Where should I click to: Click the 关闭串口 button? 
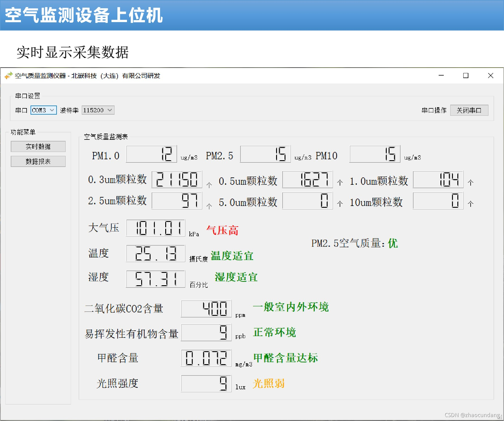coord(469,110)
